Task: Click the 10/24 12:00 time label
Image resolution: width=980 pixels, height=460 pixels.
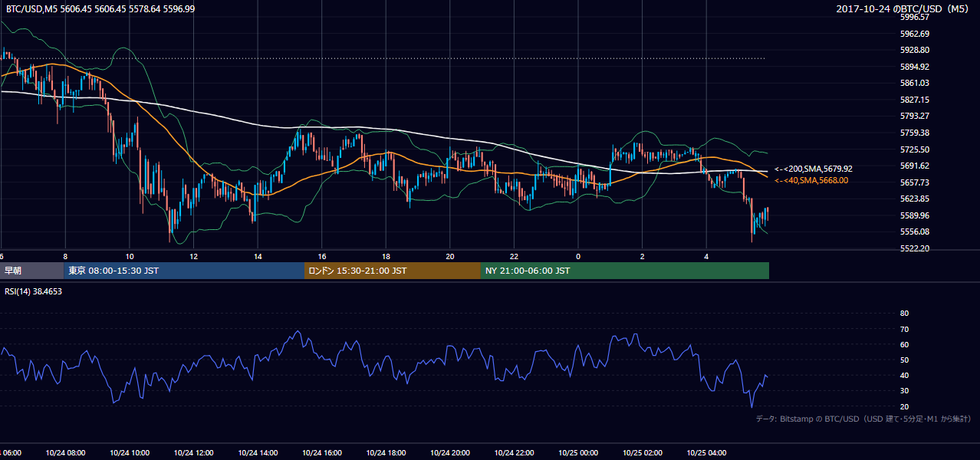Action: tap(193, 453)
